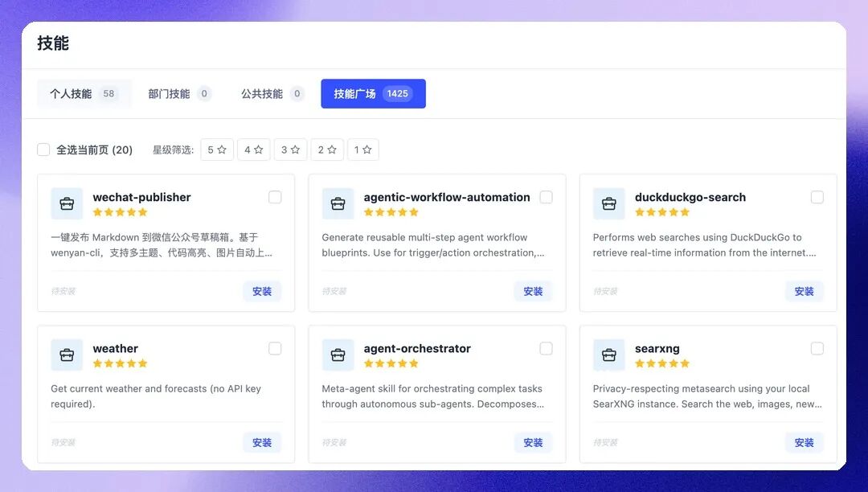868x492 pixels.
Task: Tick the agent-orchestrator card checkbox
Action: point(547,348)
